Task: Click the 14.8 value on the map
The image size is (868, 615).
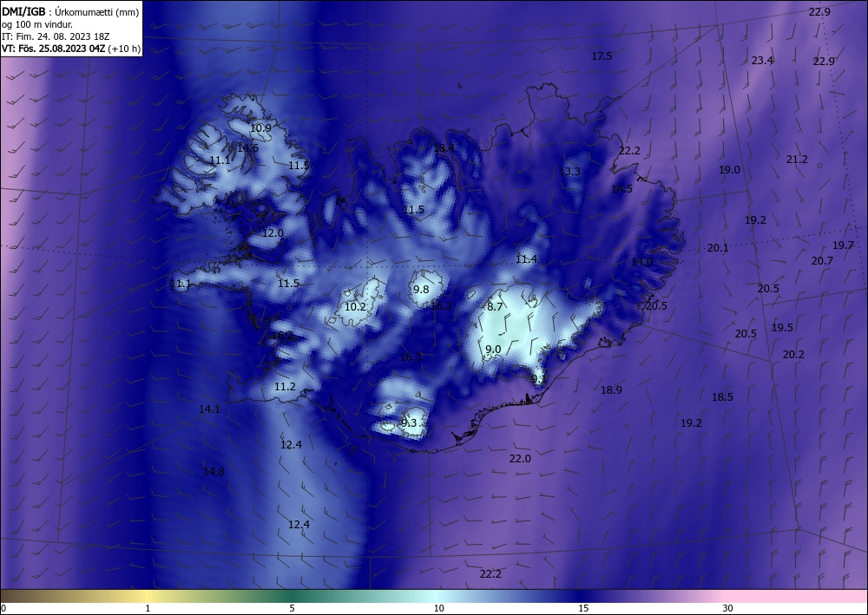Action: (214, 471)
